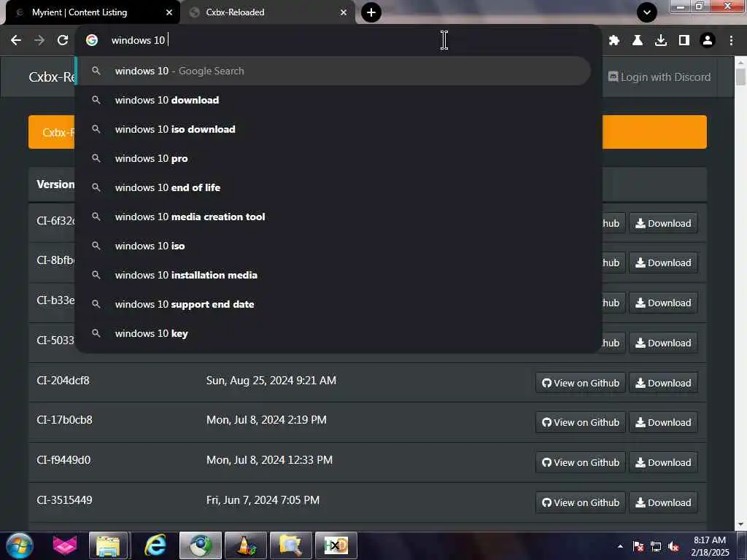747x560 pixels.
Task: Expand the tab search dropdown arrow
Action: click(647, 12)
